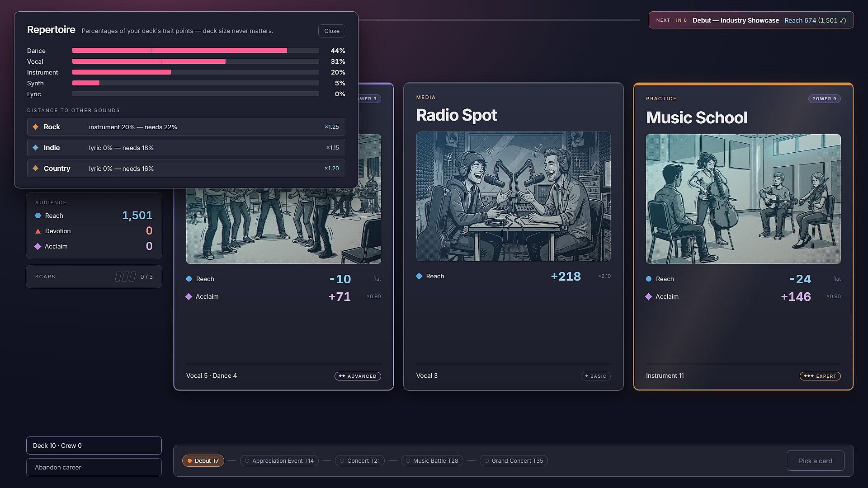Click the Basic badge on Radio Spot
The image size is (868, 488).
click(595, 376)
